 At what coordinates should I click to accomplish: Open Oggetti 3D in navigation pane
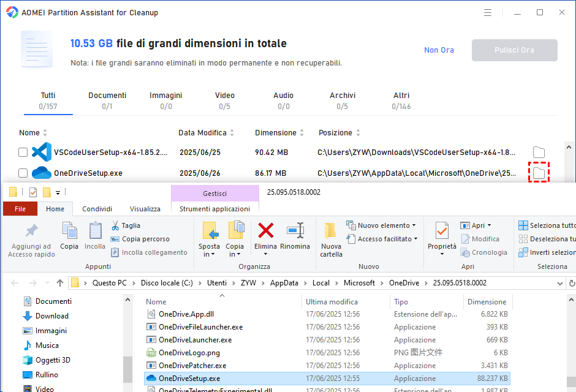[x=47, y=360]
